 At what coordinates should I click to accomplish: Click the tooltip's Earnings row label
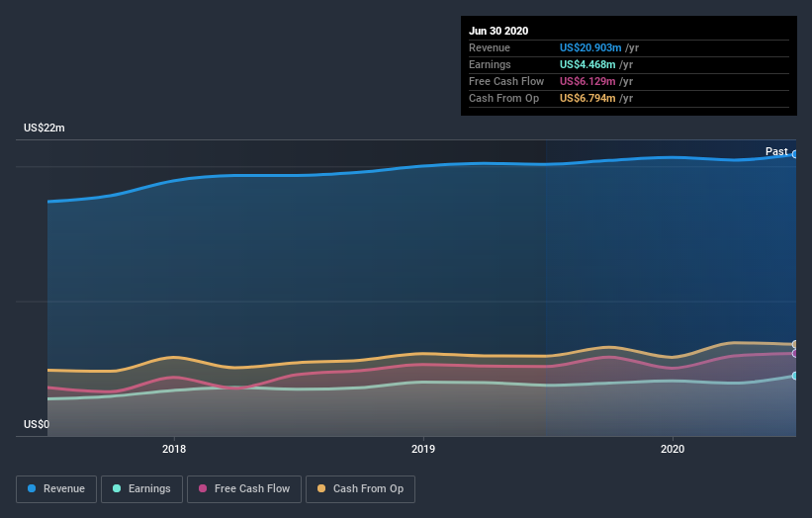490,64
